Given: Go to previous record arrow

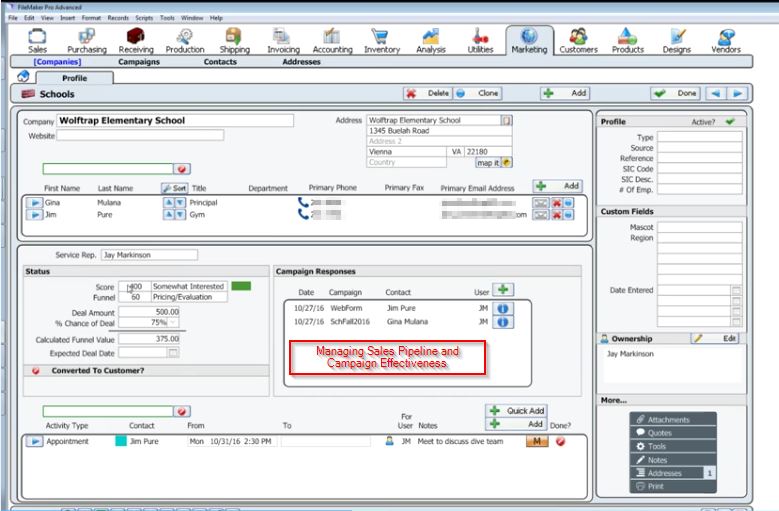Looking at the screenshot, I should pos(715,93).
